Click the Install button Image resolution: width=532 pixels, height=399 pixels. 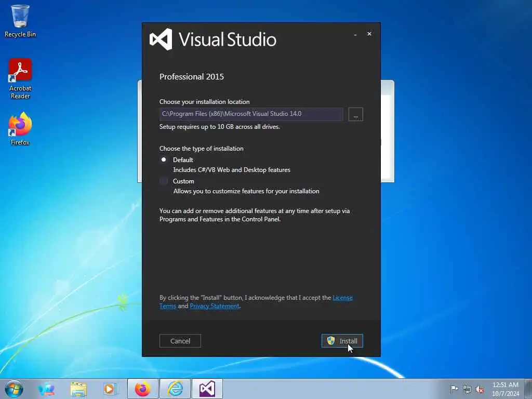(342, 341)
